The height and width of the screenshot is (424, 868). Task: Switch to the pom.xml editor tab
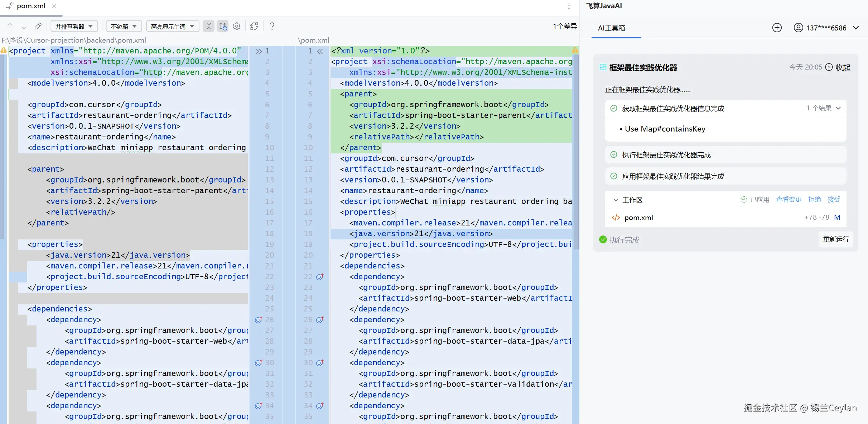[x=31, y=6]
